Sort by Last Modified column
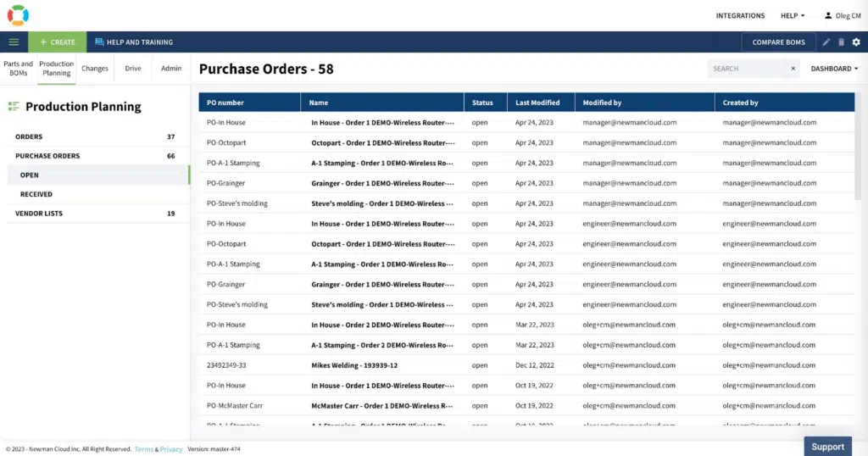Screen dimensions: 868x456 tap(541, 103)
